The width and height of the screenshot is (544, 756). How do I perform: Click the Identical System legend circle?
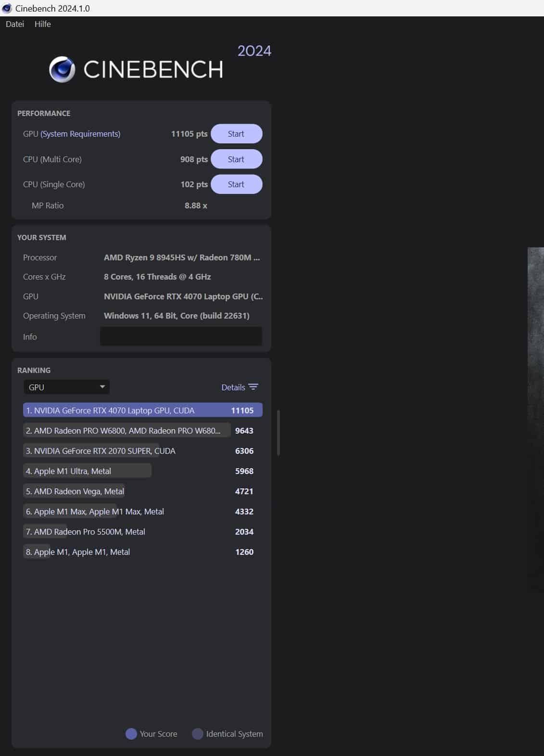pyautogui.click(x=197, y=733)
